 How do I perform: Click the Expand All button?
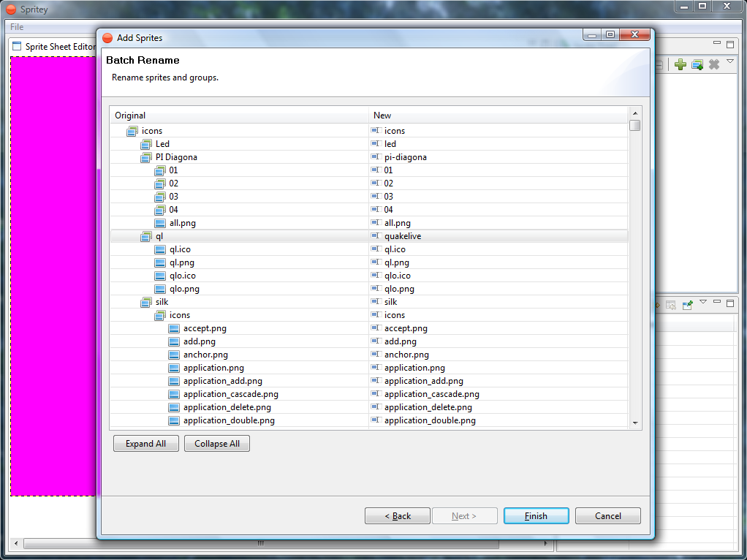pyautogui.click(x=145, y=444)
